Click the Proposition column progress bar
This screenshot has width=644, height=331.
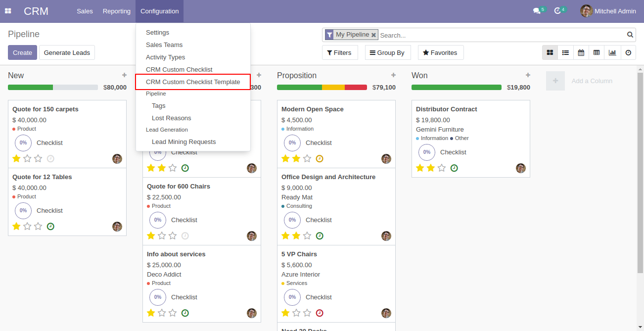tap(322, 88)
